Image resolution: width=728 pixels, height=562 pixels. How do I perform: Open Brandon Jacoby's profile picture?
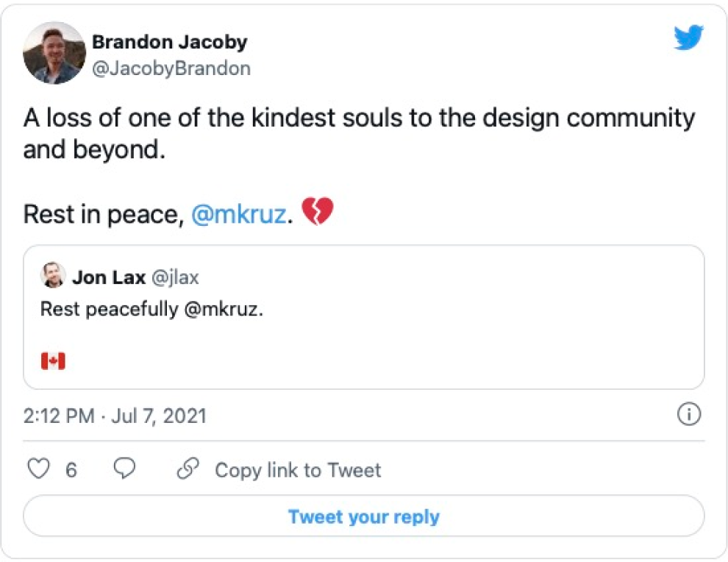[54, 53]
